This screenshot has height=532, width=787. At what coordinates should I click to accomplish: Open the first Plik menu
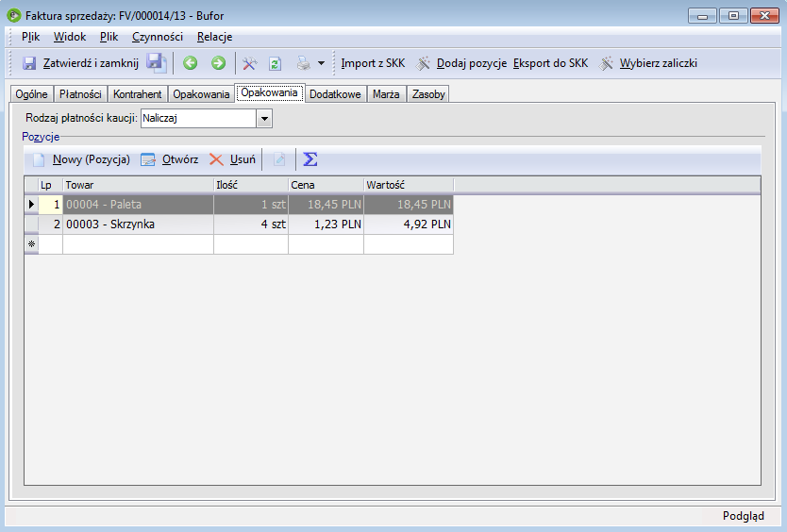(x=30, y=37)
